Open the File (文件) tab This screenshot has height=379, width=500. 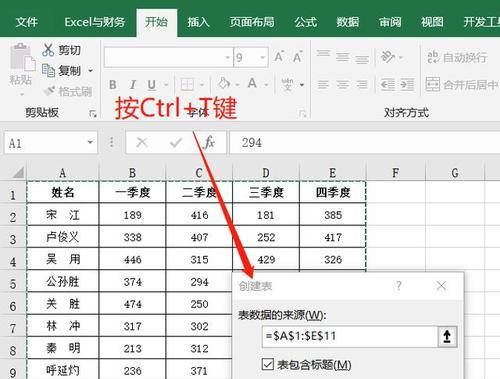point(26,22)
